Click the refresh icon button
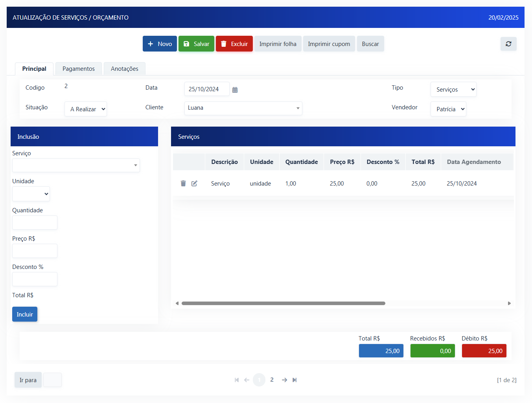This screenshot has height=403, width=532. (x=508, y=44)
